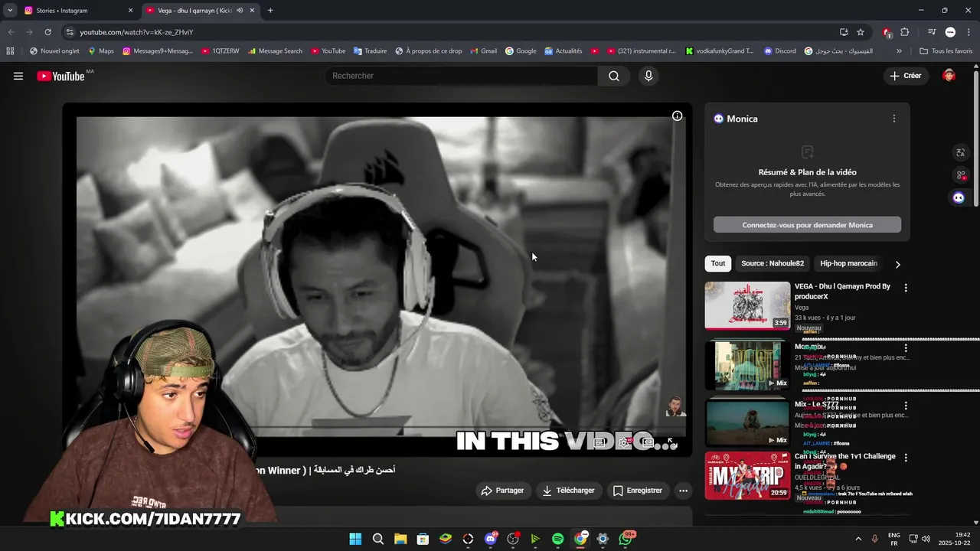Select the Hip-hop marocain chip
The height and width of the screenshot is (551, 980).
[848, 263]
